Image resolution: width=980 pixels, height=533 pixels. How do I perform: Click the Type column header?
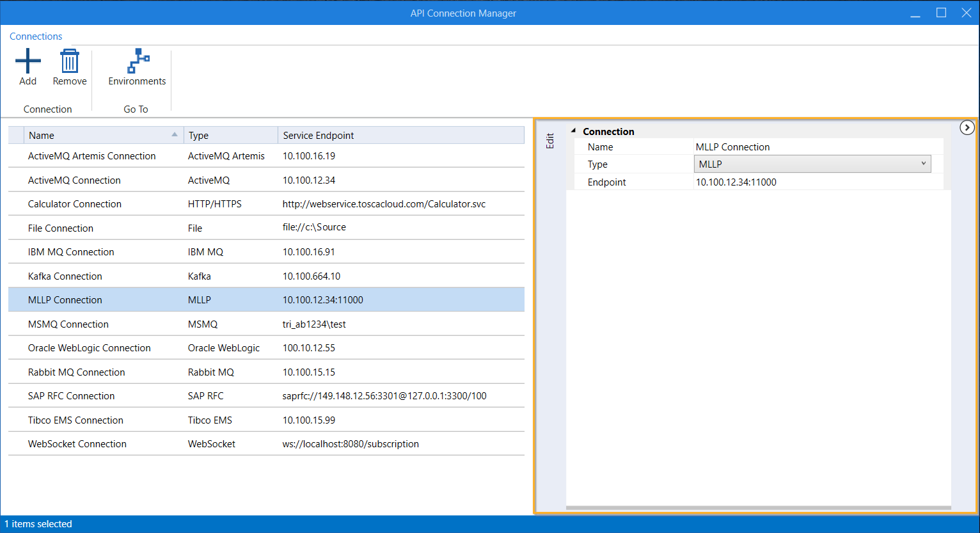[230, 136]
